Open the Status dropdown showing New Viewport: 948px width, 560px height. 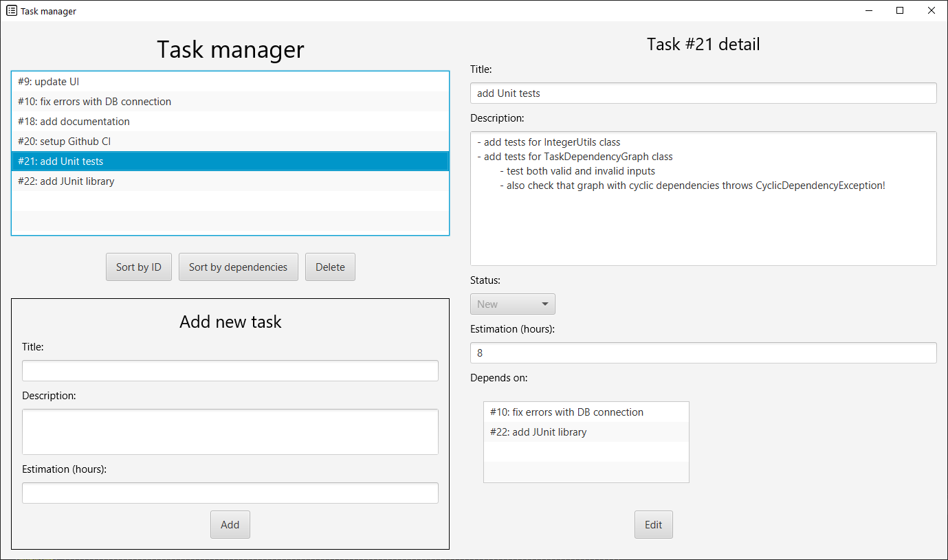click(x=513, y=304)
